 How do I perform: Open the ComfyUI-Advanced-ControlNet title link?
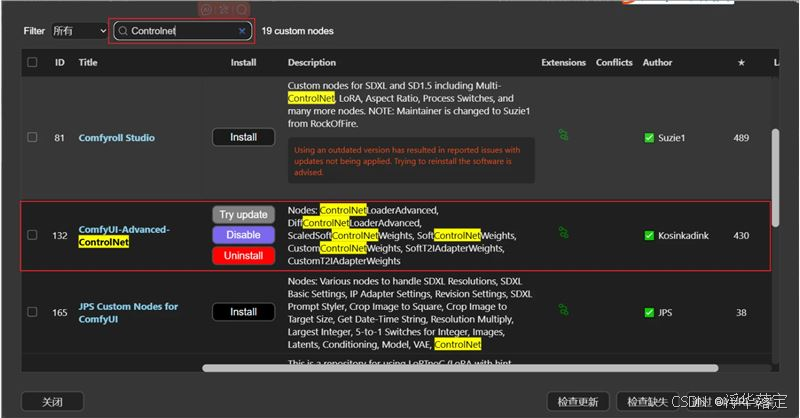tap(124, 236)
